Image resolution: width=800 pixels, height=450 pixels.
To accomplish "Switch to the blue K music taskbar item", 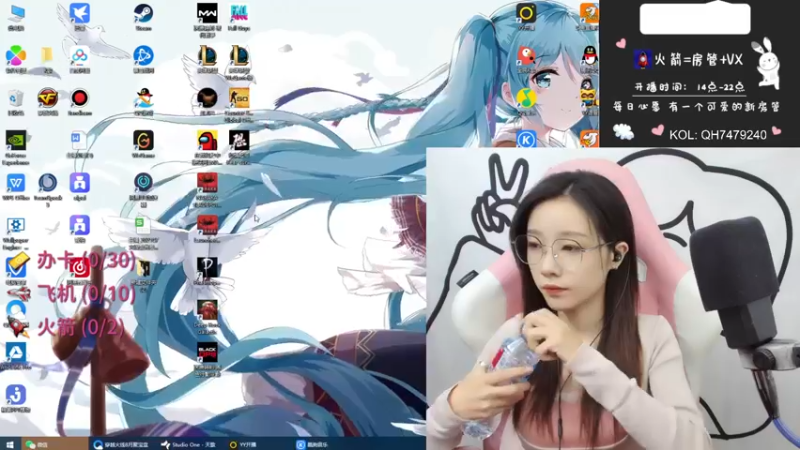I will (x=312, y=444).
